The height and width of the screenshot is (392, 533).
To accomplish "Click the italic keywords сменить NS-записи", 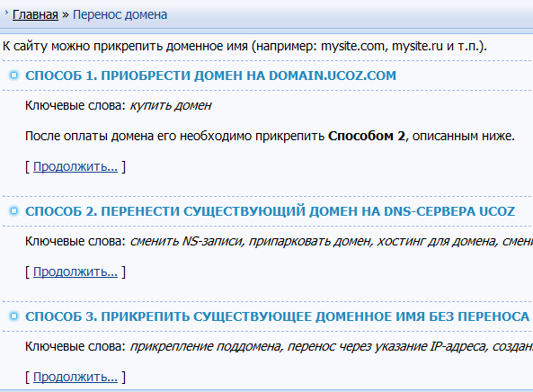I will (187, 241).
